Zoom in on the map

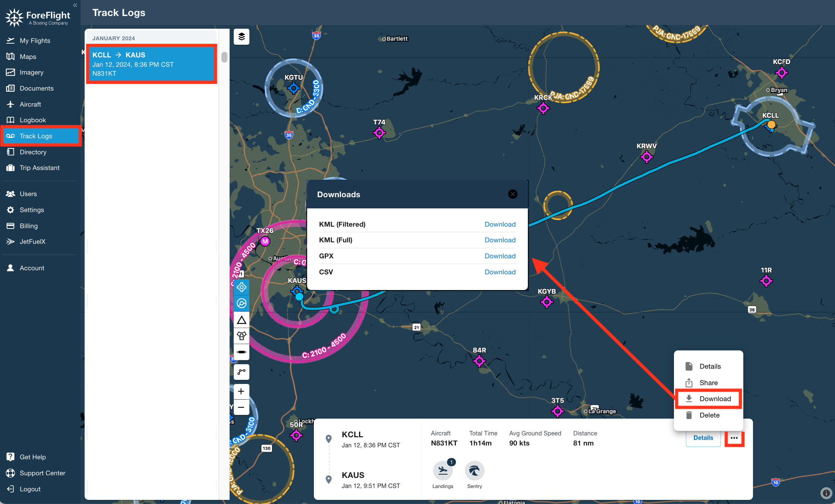(x=241, y=391)
